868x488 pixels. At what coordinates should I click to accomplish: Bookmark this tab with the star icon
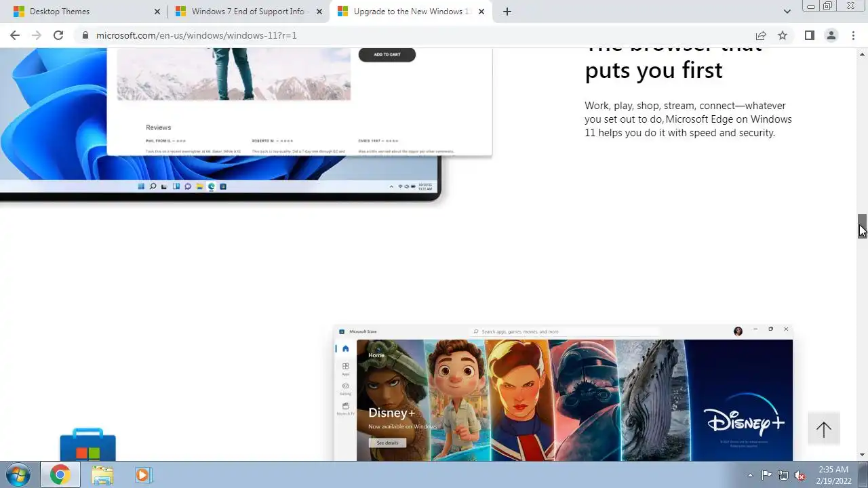point(783,35)
